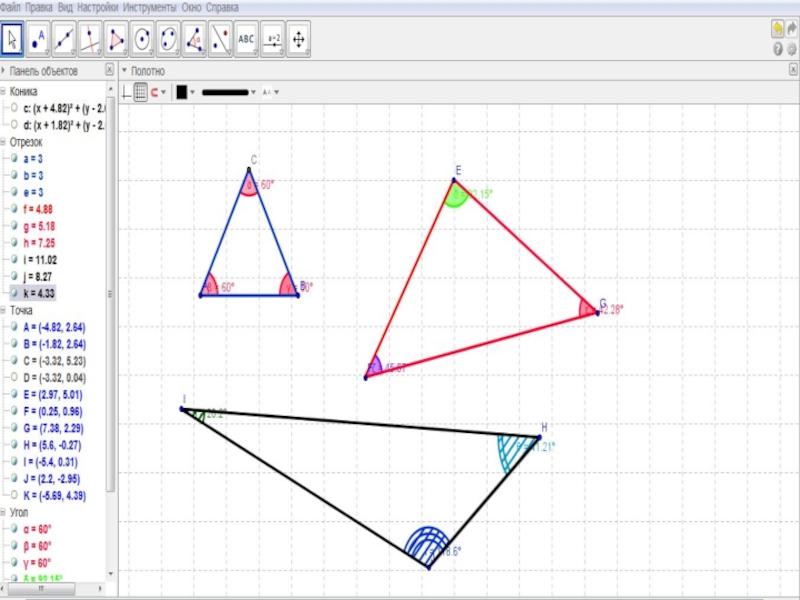800x600 pixels.
Task: Select the New Point tool
Action: coord(39,40)
